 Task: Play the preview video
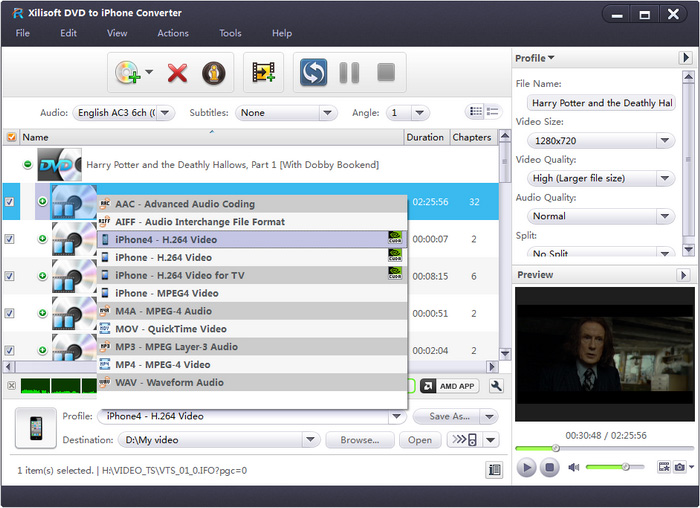pyautogui.click(x=526, y=467)
